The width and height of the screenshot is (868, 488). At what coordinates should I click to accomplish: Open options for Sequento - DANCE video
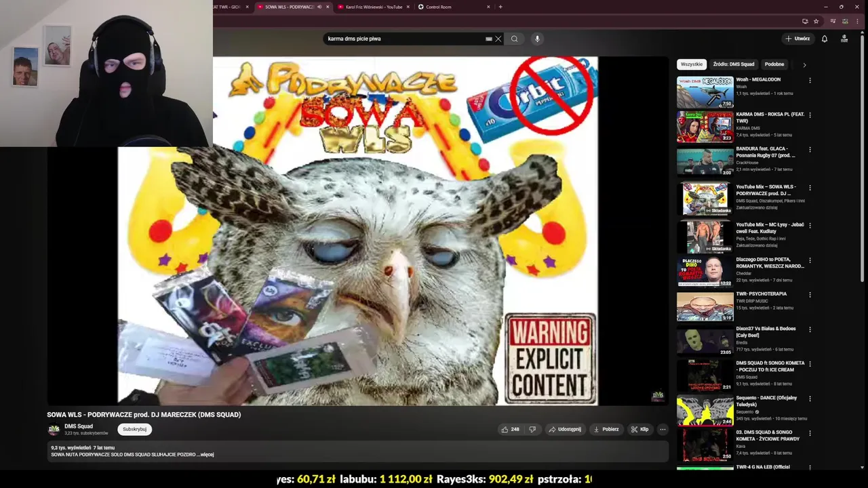810,399
